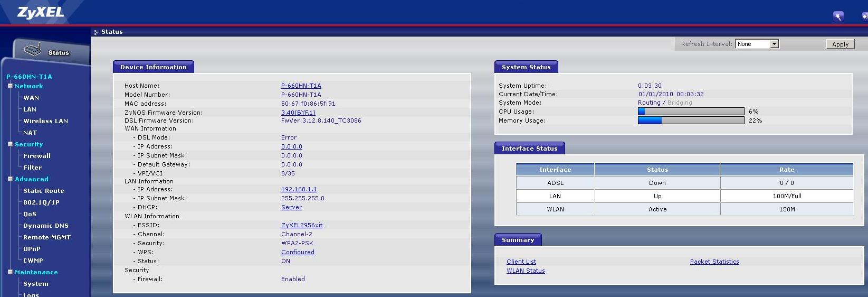The image size is (868, 297).
Task: Click the ESSID ZyXEL2956xit link
Action: [x=302, y=225]
